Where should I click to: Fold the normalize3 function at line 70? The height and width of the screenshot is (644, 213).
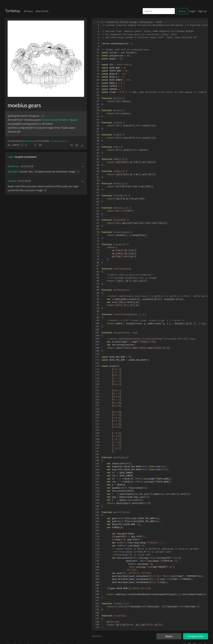[x=100, y=232]
